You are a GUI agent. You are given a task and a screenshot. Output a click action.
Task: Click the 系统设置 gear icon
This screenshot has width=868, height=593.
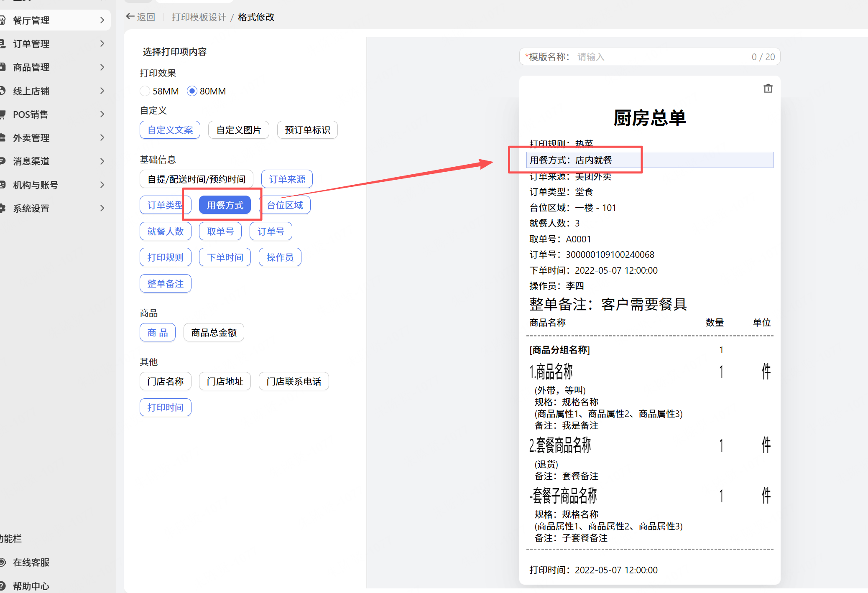coord(3,208)
